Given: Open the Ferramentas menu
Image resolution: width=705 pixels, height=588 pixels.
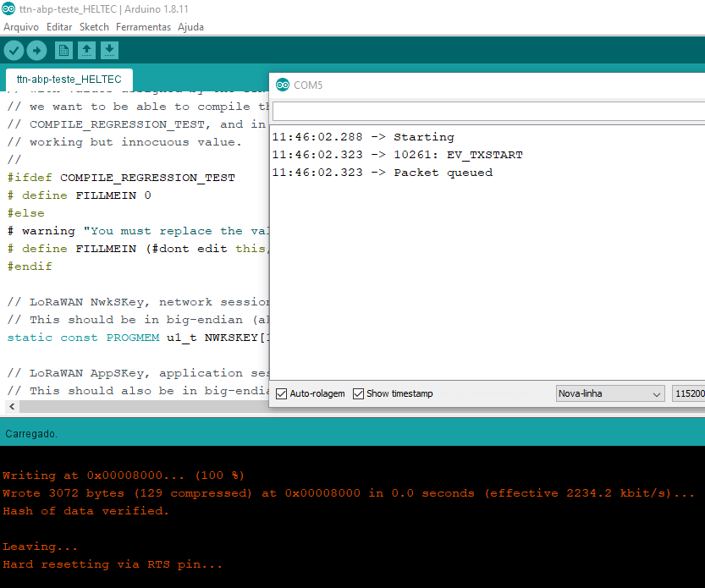Looking at the screenshot, I should tap(143, 27).
